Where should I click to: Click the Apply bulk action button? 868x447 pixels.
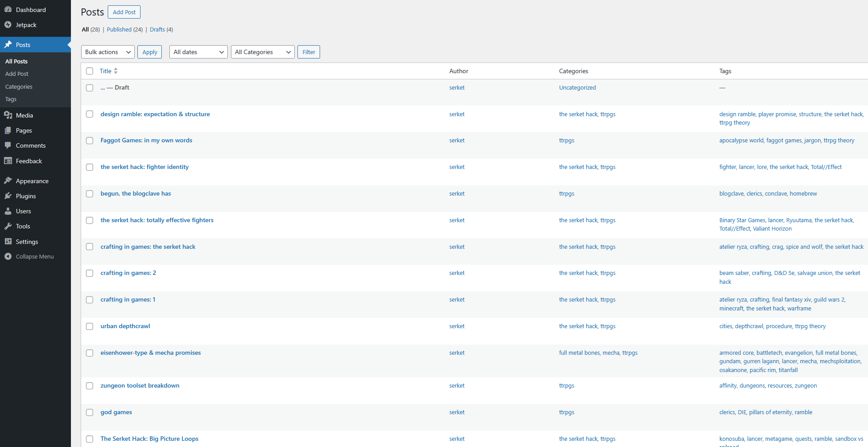pos(150,52)
